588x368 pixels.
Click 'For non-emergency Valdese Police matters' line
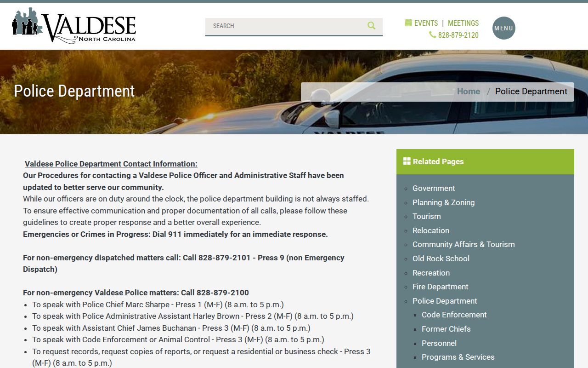pyautogui.click(x=136, y=293)
